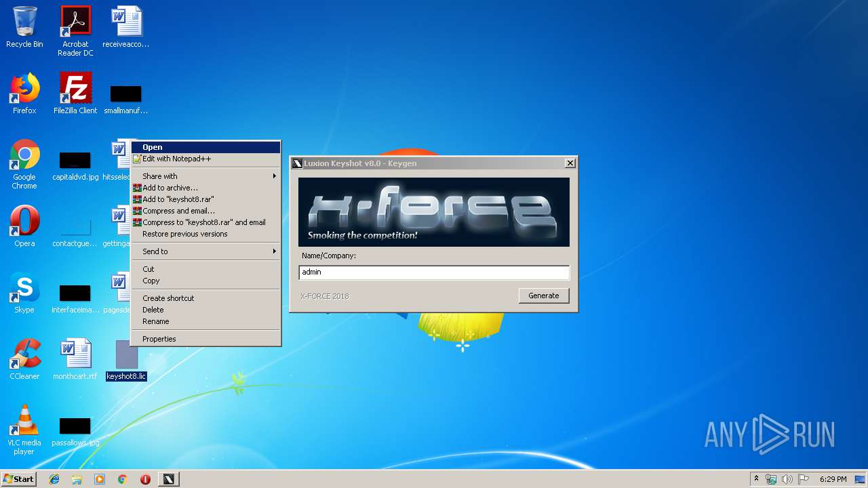Open Windows Explorer folder in taskbar
Viewport: 868px width, 488px height.
click(77, 479)
